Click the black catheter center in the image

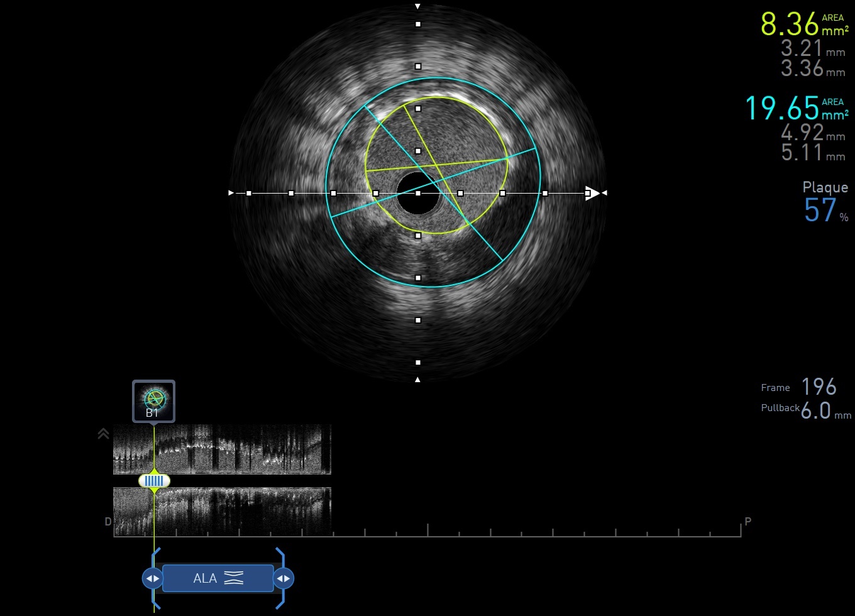(417, 194)
